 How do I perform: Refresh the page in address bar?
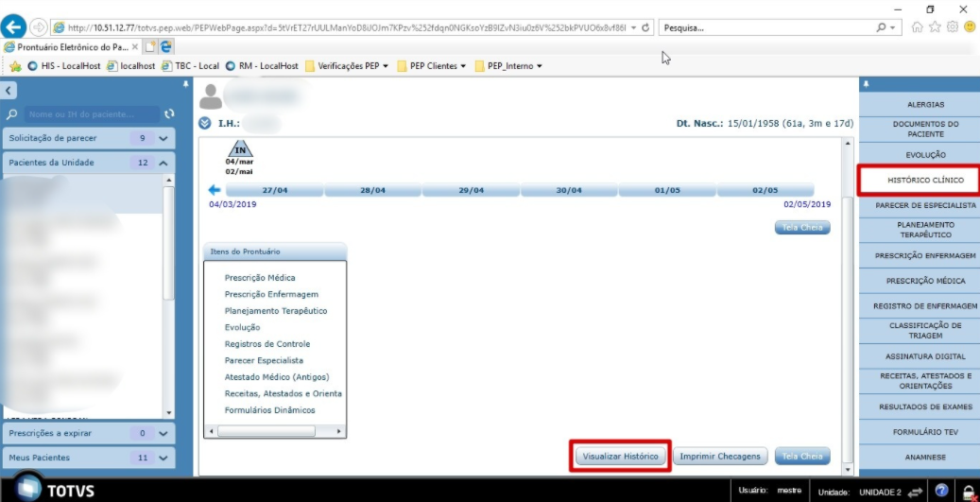coord(645,27)
